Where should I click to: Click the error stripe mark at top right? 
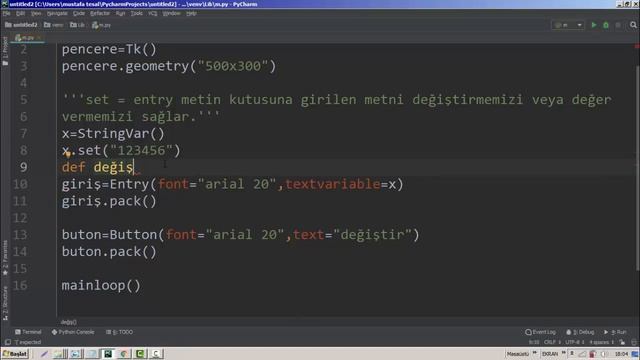(x=637, y=47)
